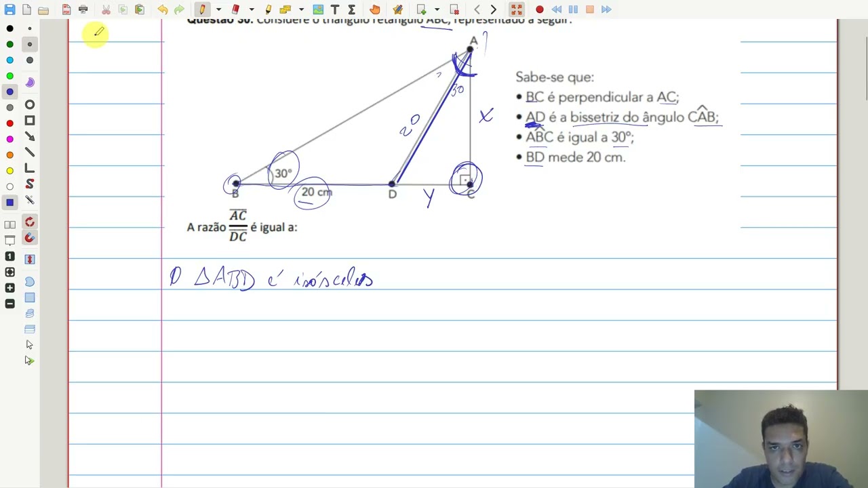Select the vertical space tool
Image resolution: width=868 pixels, height=488 pixels.
[29, 259]
